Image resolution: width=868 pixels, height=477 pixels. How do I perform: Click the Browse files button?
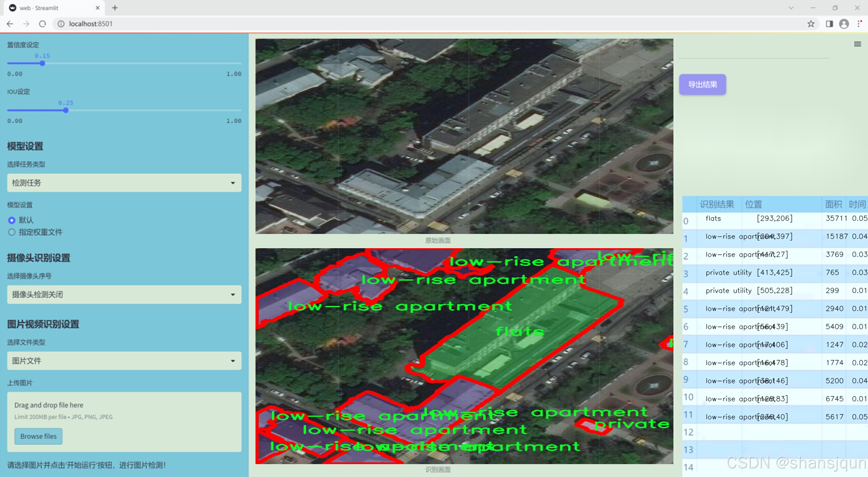pyautogui.click(x=38, y=436)
